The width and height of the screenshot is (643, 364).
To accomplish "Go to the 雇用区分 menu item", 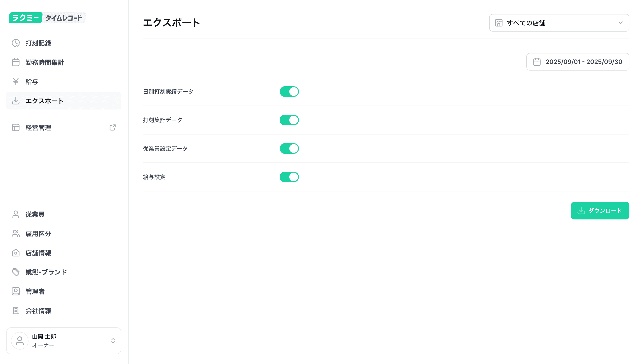I will 38,233.
